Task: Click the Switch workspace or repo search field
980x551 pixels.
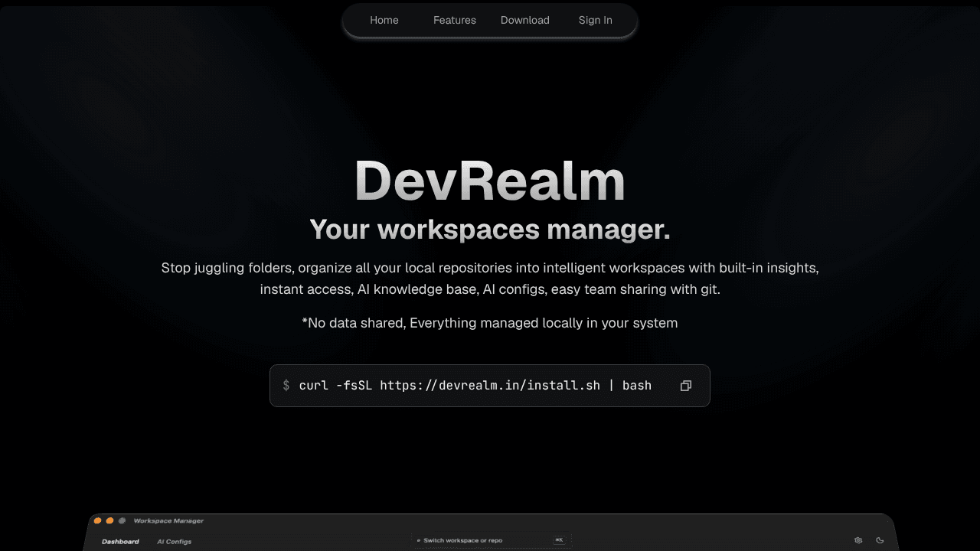Action: (492, 540)
